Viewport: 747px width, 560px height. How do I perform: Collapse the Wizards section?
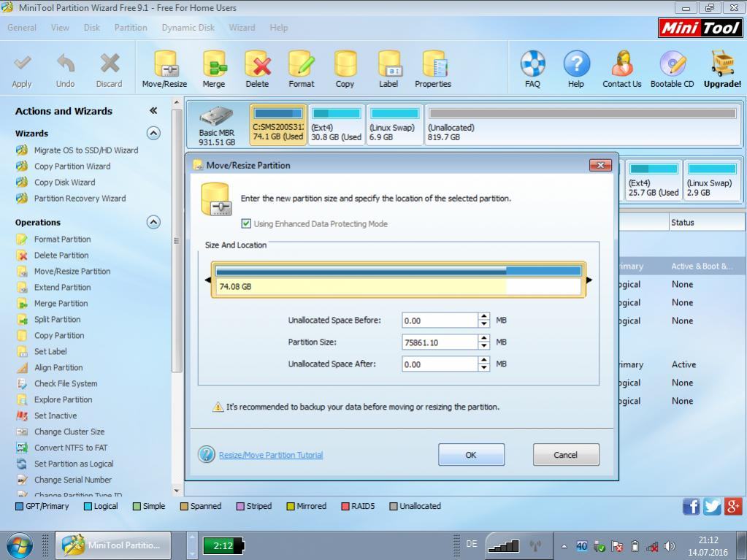(x=153, y=134)
